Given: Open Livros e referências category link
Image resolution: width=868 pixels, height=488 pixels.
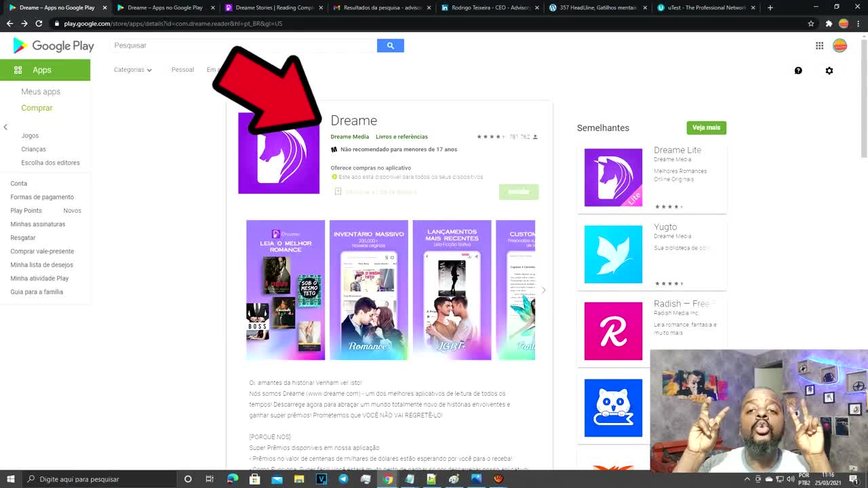Looking at the screenshot, I should click(x=401, y=137).
